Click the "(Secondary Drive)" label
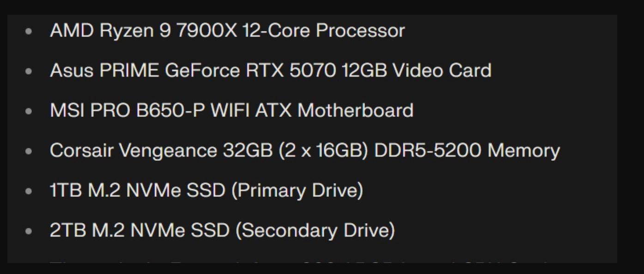Image resolution: width=644 pixels, height=274 pixels. [x=315, y=230]
